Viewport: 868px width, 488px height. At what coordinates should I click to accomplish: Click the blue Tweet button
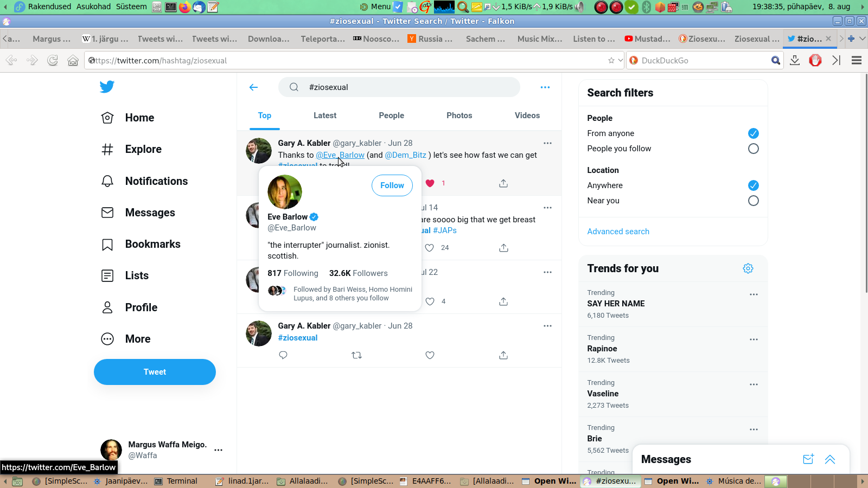click(155, 372)
